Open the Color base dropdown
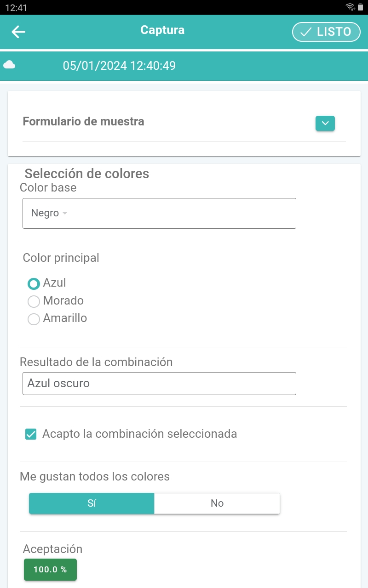Screen dimensions: 368x588 pos(159,213)
